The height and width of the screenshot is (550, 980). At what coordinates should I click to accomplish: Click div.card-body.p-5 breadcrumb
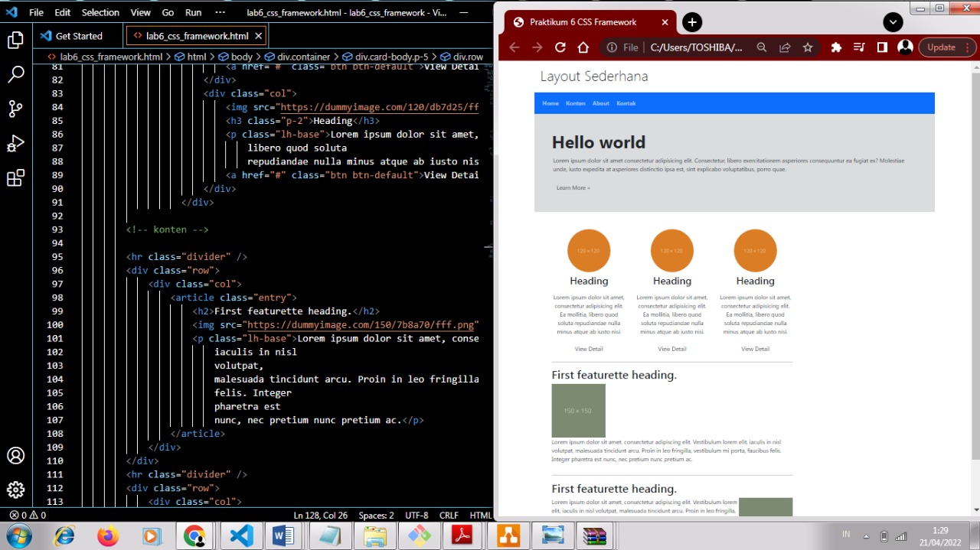(x=385, y=57)
